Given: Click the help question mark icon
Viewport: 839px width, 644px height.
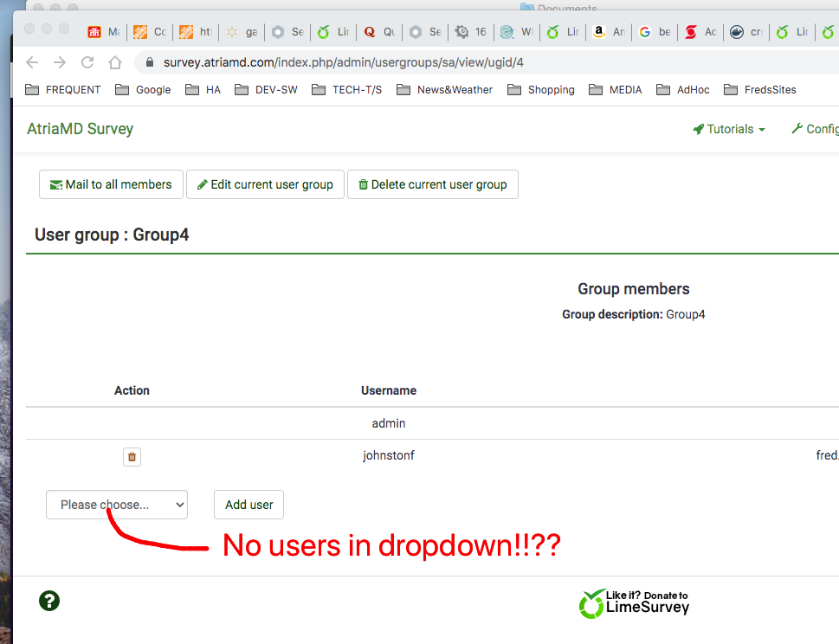Looking at the screenshot, I should [49, 601].
